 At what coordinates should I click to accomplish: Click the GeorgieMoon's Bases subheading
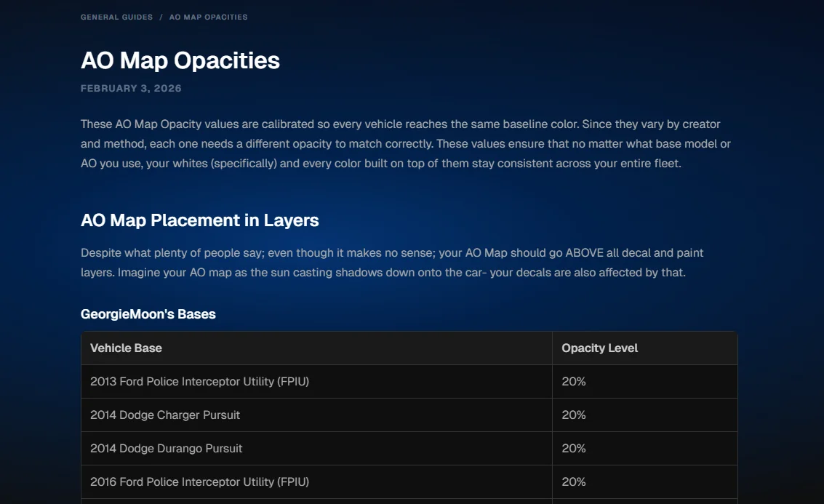point(148,314)
